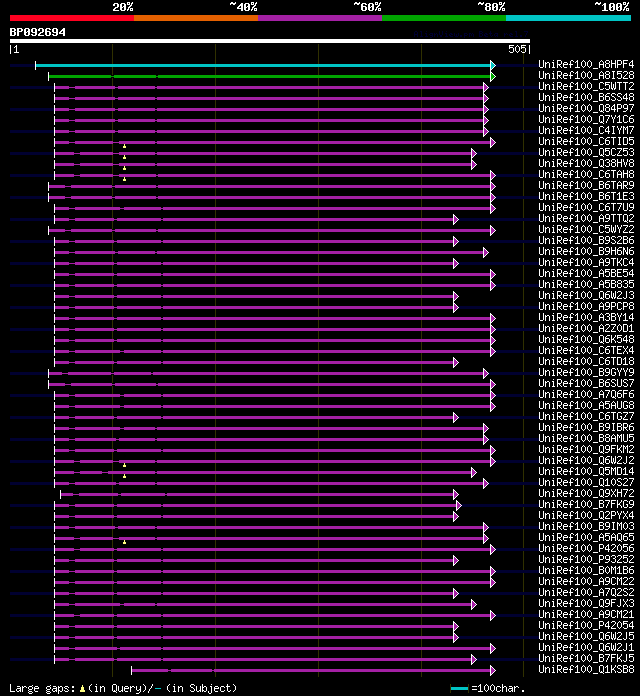The image size is (640, 696).
Task: Open hit UniRef100_Q7Y1C6
Action: (586, 119)
